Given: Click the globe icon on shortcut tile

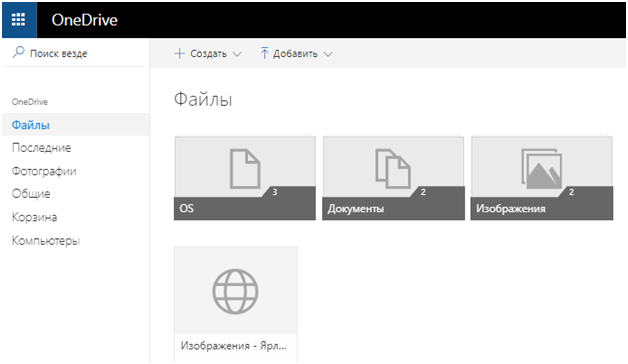Looking at the screenshot, I should point(235,291).
